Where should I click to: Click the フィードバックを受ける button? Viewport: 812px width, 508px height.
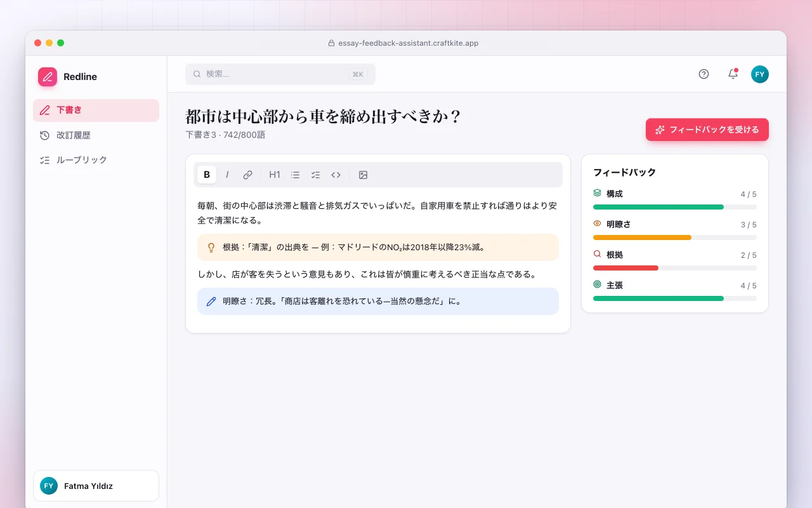[707, 130]
